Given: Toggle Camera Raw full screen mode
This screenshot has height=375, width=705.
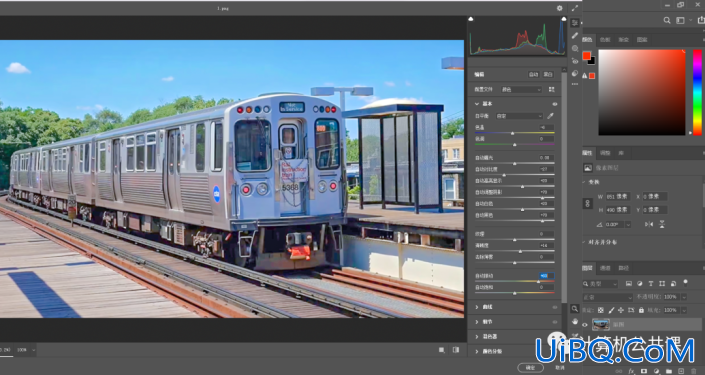Looking at the screenshot, I should [x=575, y=8].
